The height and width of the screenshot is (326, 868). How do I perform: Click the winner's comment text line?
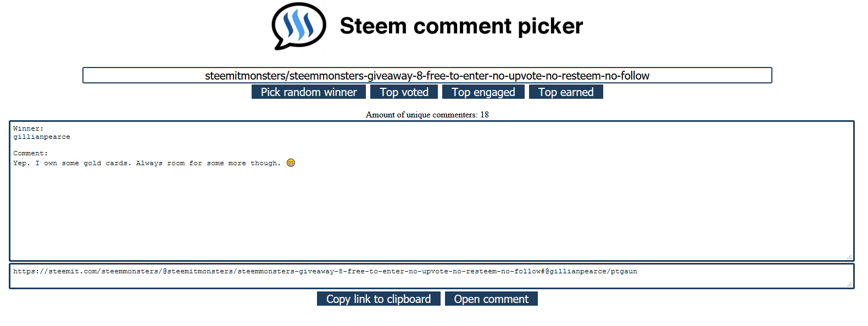147,163
